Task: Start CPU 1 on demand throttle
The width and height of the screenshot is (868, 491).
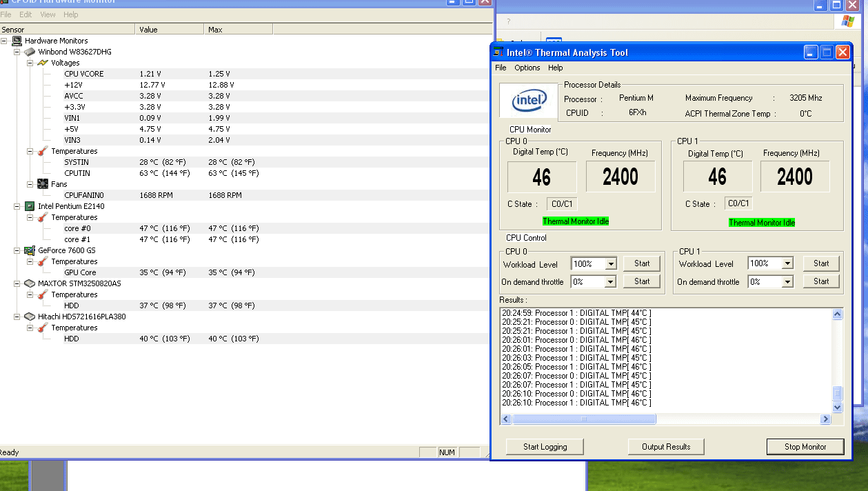Action: pos(821,281)
